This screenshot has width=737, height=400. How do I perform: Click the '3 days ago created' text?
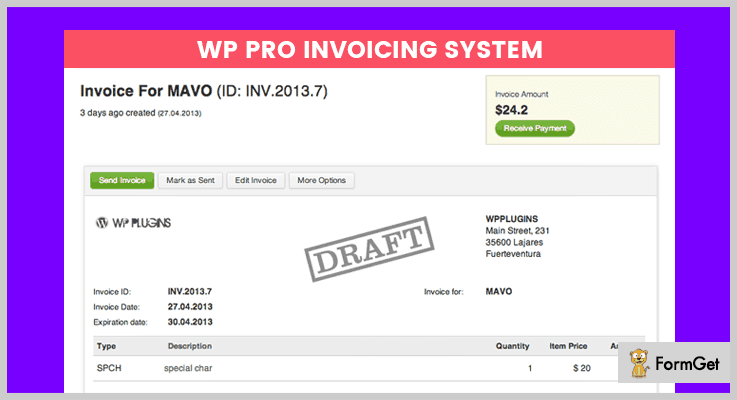(118, 113)
